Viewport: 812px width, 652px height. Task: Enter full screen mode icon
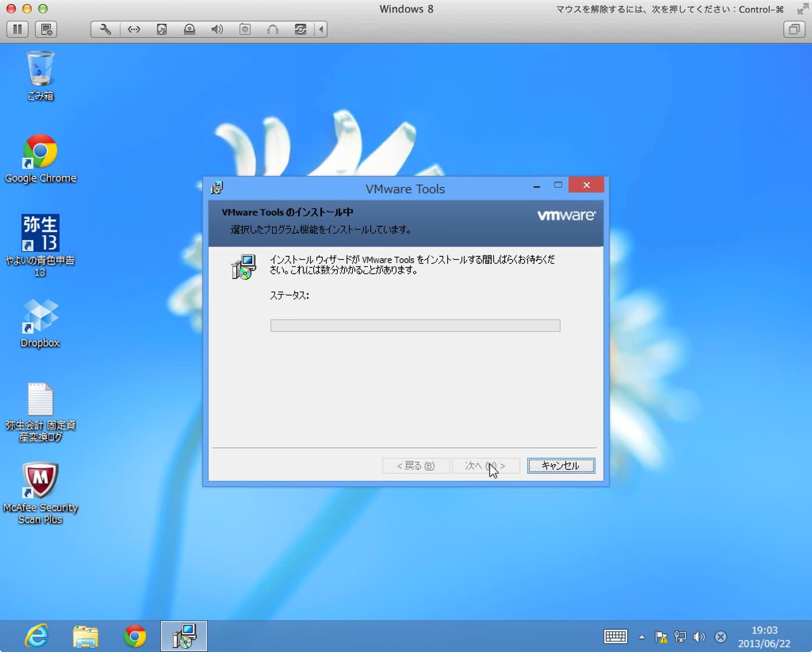point(803,9)
